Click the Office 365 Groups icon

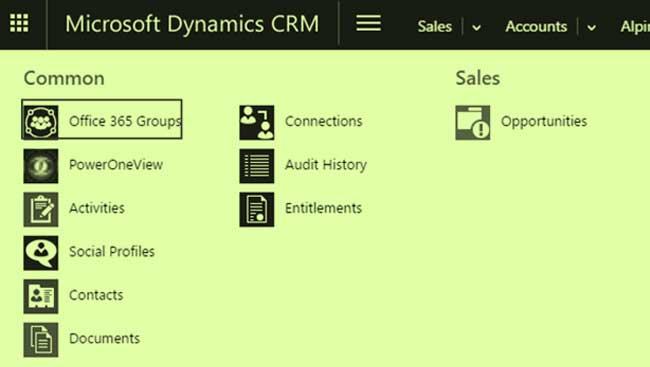coord(41,122)
